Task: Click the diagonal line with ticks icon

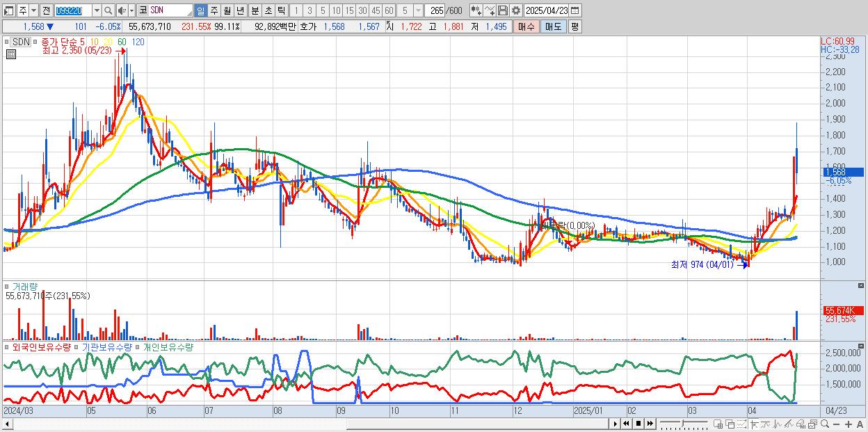Action: (x=789, y=424)
